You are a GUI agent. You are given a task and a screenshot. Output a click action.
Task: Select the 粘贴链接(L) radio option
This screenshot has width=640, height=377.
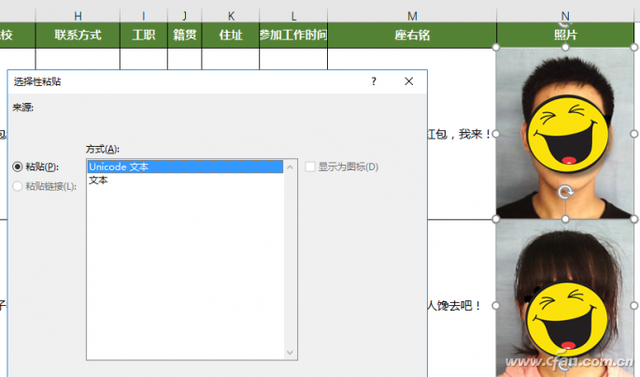17,186
